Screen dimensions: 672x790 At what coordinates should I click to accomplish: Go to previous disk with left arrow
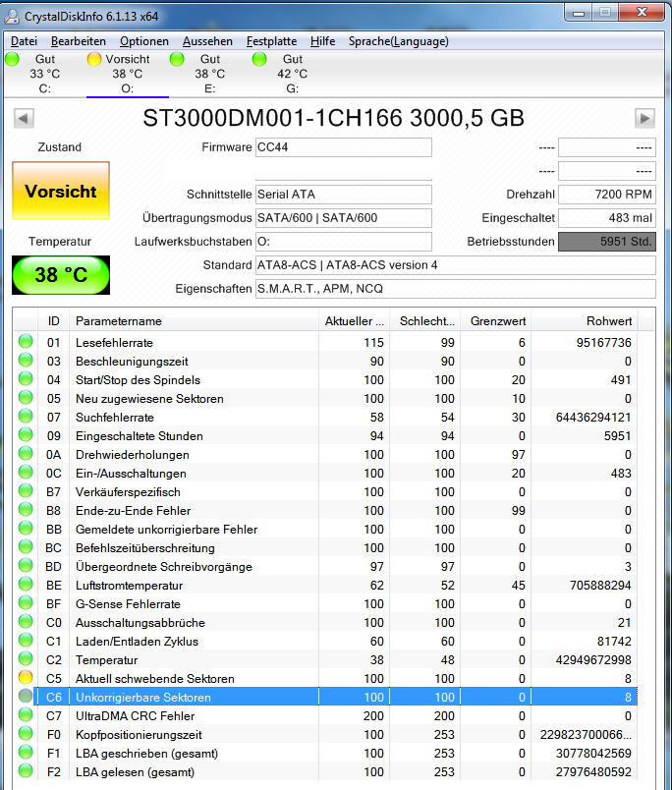[x=24, y=118]
